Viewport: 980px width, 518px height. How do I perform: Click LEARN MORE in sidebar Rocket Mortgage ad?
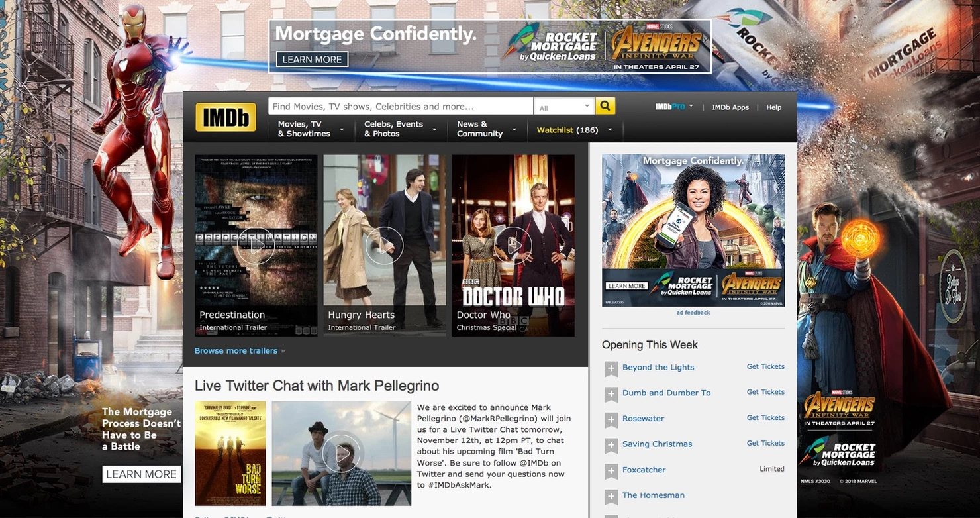(626, 286)
